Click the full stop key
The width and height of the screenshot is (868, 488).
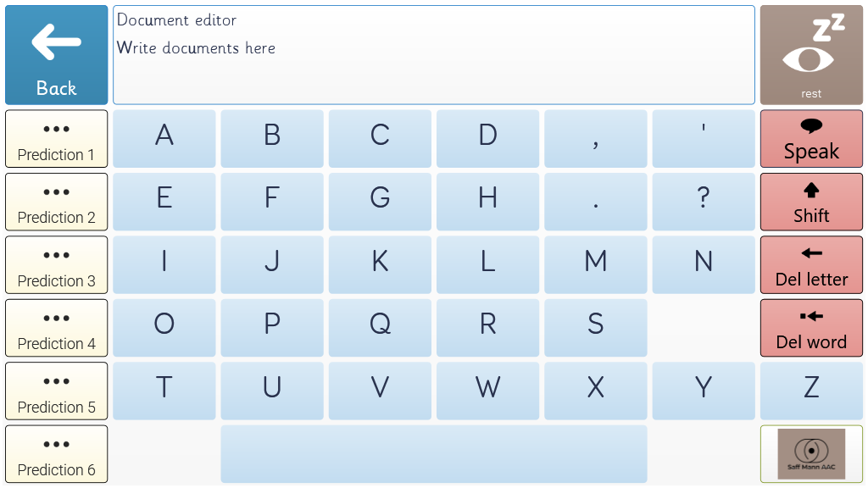pyautogui.click(x=596, y=202)
